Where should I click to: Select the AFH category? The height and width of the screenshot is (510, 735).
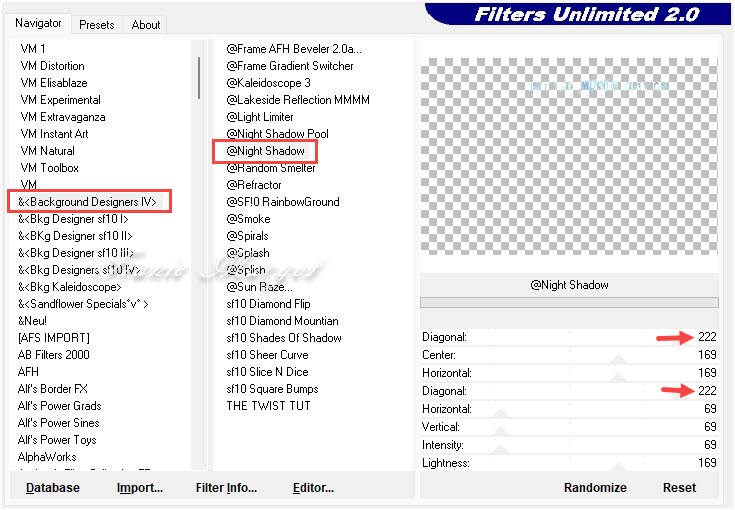tap(28, 372)
